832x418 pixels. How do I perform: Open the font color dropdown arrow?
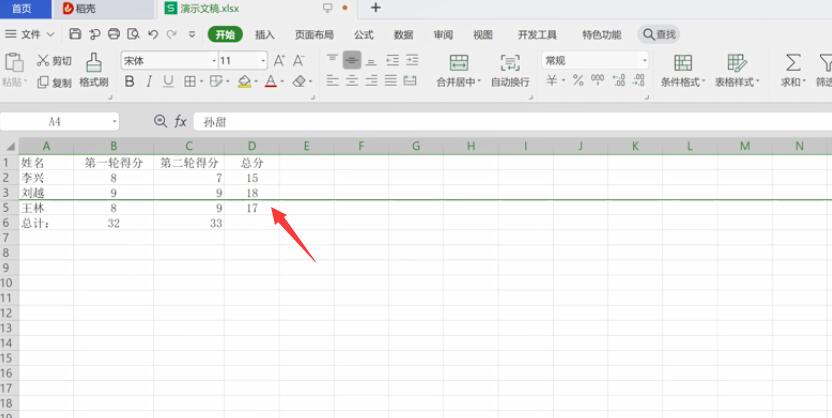[282, 82]
